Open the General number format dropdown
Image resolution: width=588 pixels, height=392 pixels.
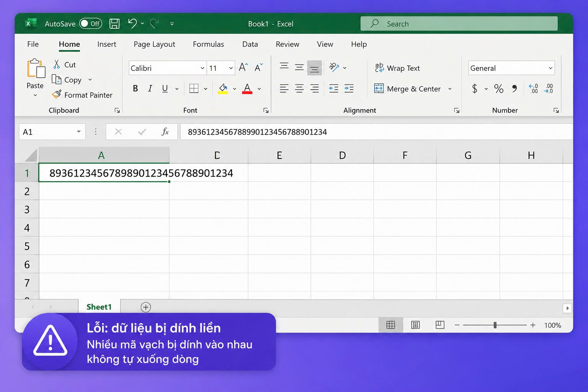pos(550,68)
